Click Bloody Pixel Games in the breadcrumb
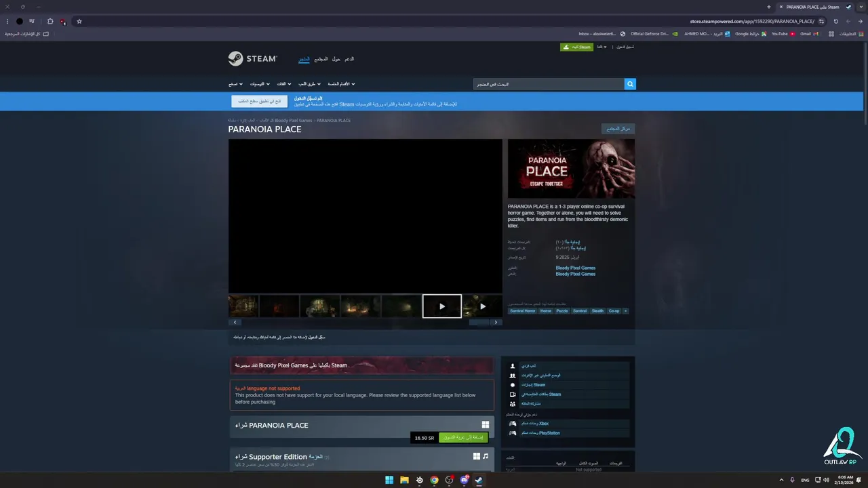The height and width of the screenshot is (488, 868). point(293,121)
